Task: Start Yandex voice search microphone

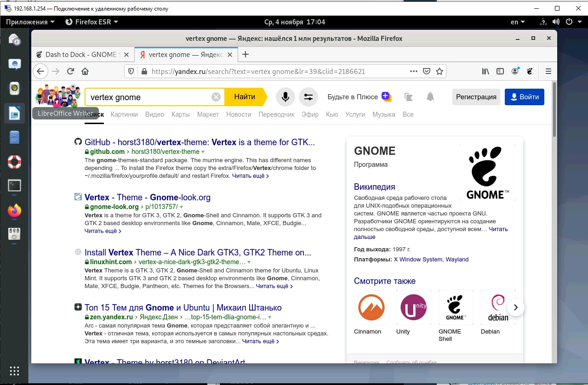Action: (x=285, y=97)
